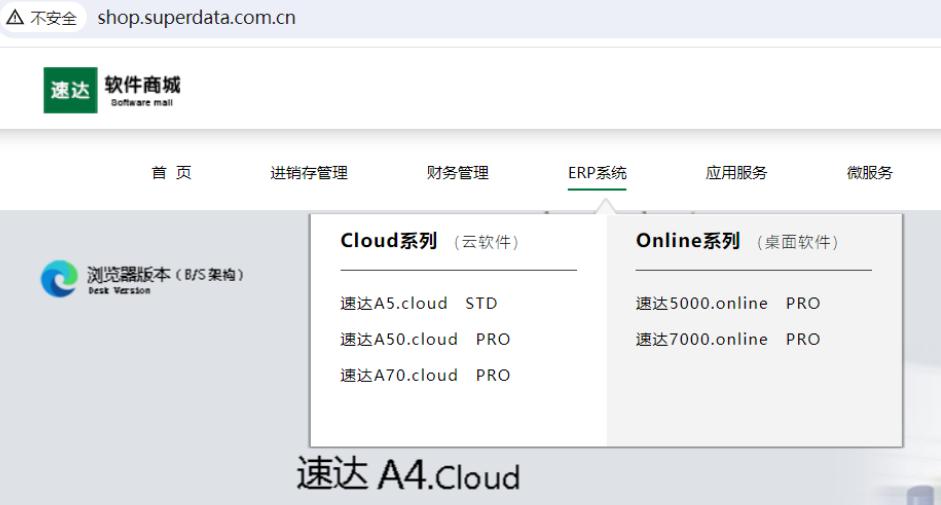Screen dimensions: 941x505
Task: Open 速达7000.online PRO product link
Action: pyautogui.click(x=728, y=339)
